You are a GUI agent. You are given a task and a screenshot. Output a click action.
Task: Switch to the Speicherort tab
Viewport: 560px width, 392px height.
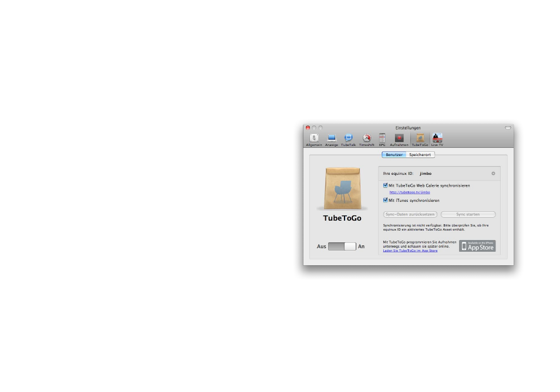(420, 154)
